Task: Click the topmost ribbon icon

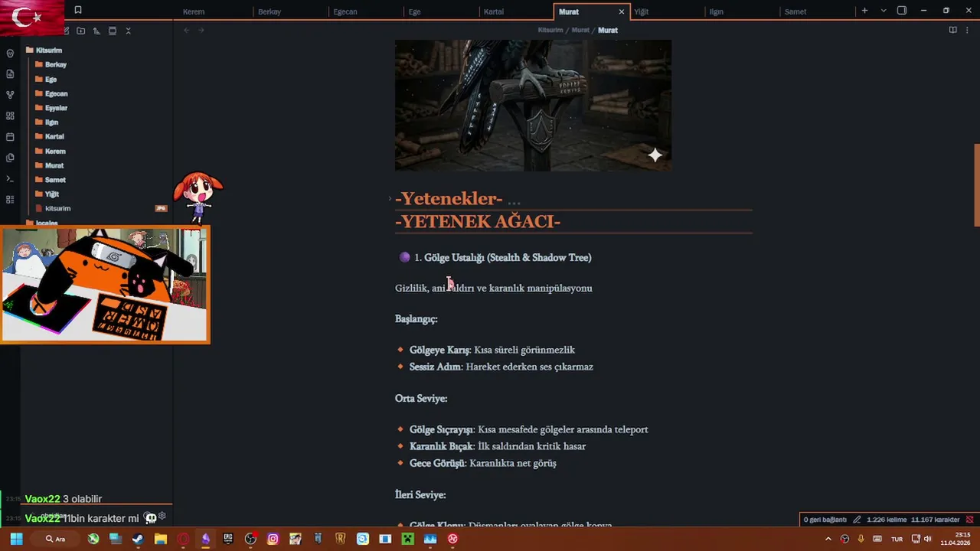Action: 10,54
